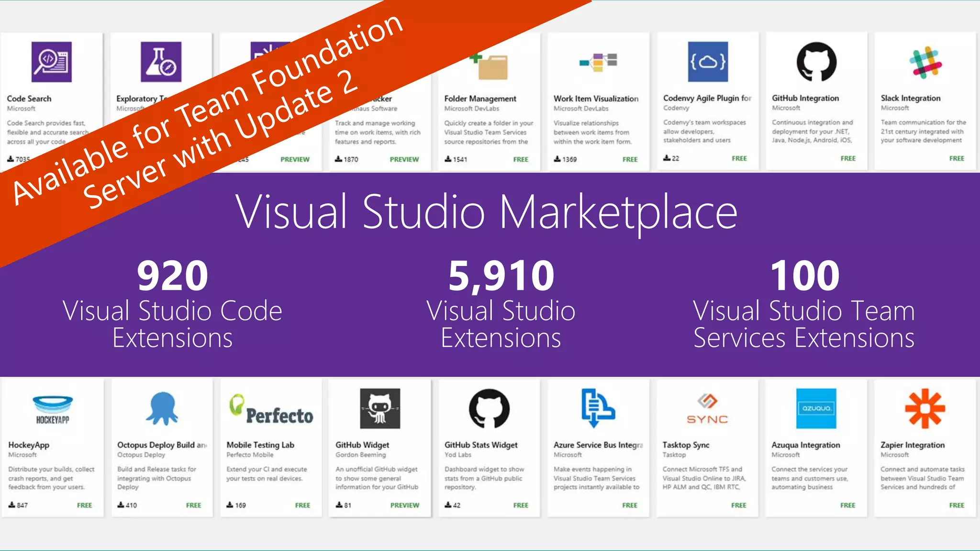
Task: Click the Perfecto logo
Action: 271,410
